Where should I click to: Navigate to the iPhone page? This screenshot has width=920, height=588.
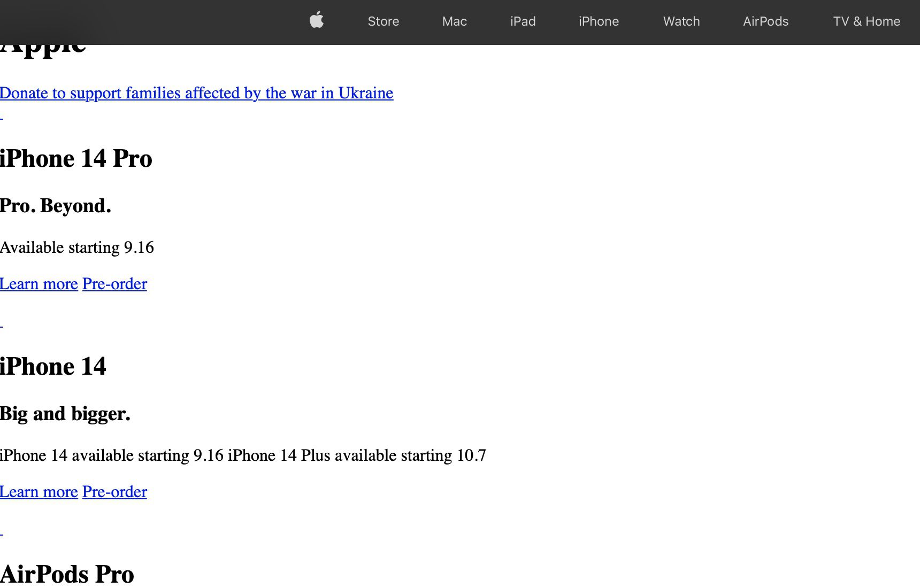tap(599, 21)
